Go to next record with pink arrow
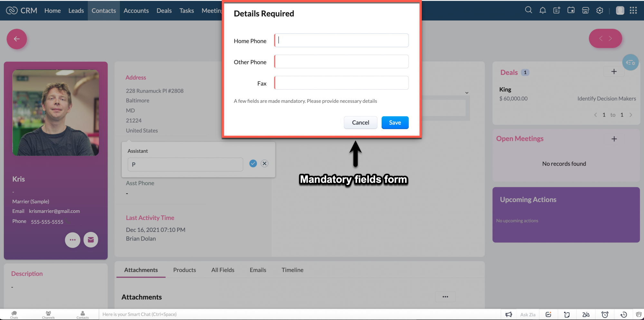Screen dimensions: 644x320 pos(611,38)
